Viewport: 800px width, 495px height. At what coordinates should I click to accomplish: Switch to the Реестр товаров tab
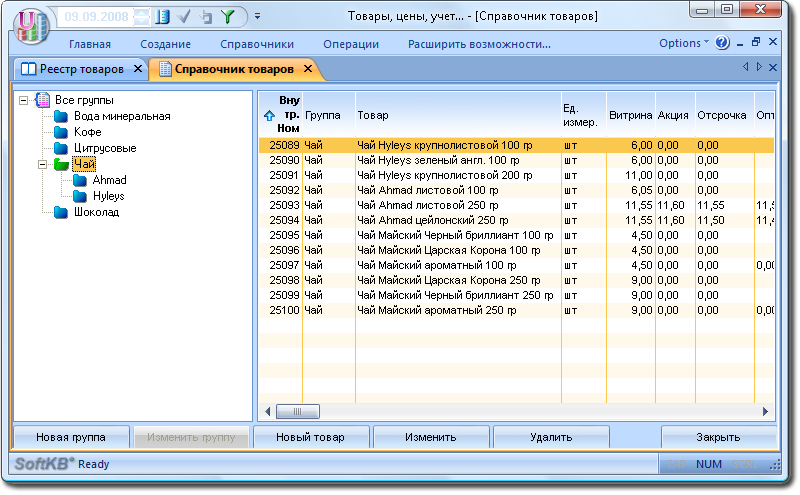click(82, 69)
